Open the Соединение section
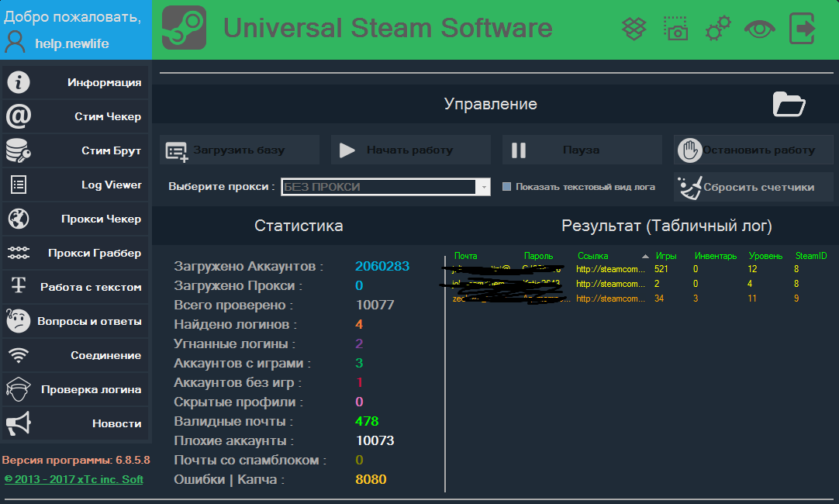839x504 pixels. click(75, 355)
